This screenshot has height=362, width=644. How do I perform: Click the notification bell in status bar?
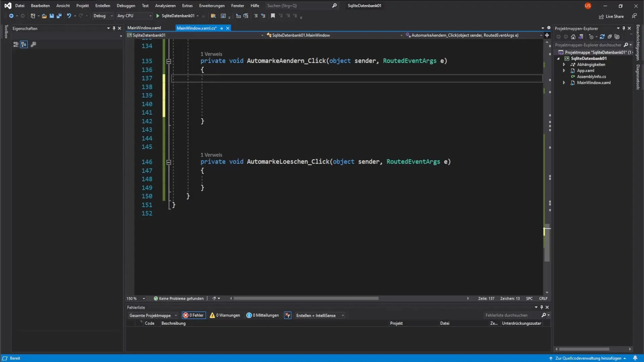635,358
